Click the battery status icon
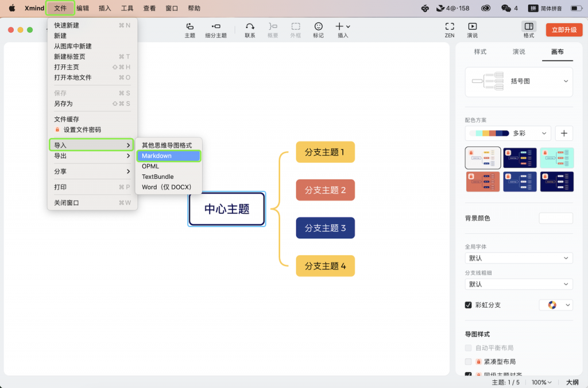The height and width of the screenshot is (388, 588). coord(576,8)
